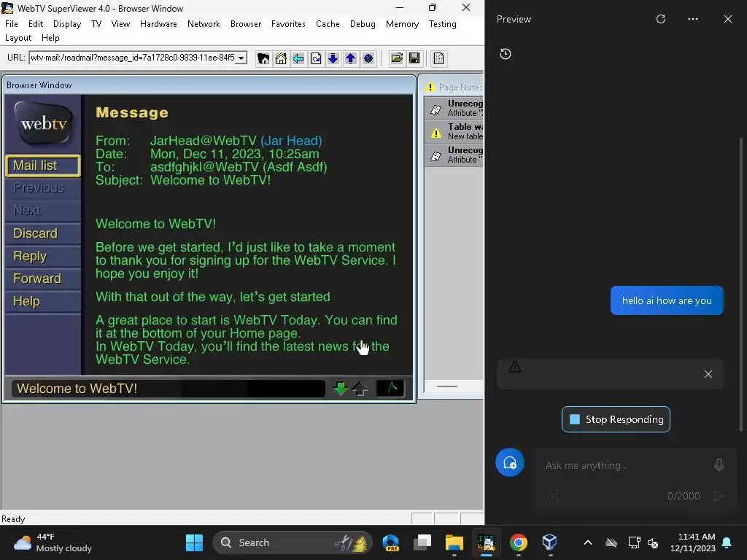Open File Explorer from the taskbar
The height and width of the screenshot is (560, 747).
pos(454,542)
